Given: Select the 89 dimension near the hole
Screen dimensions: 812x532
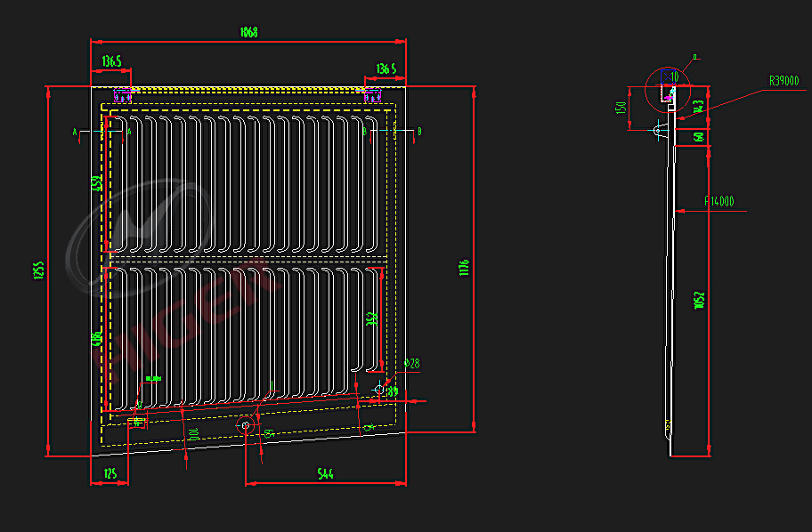Looking at the screenshot, I should pyautogui.click(x=393, y=389).
